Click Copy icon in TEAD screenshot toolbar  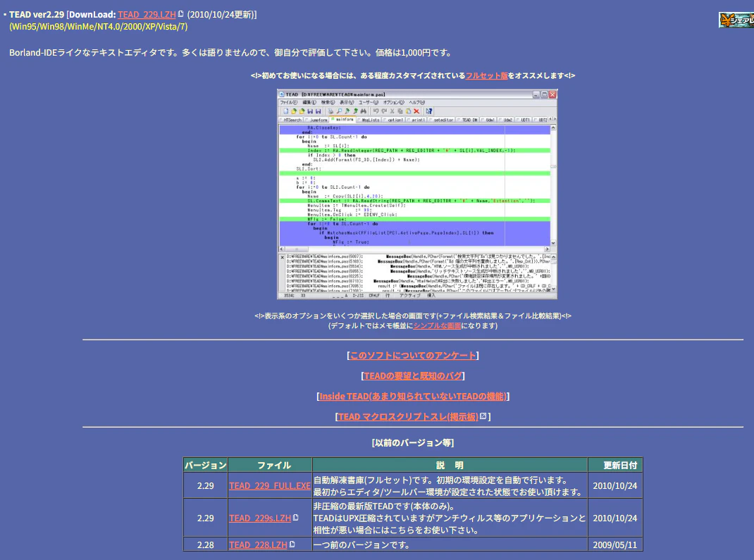click(400, 111)
